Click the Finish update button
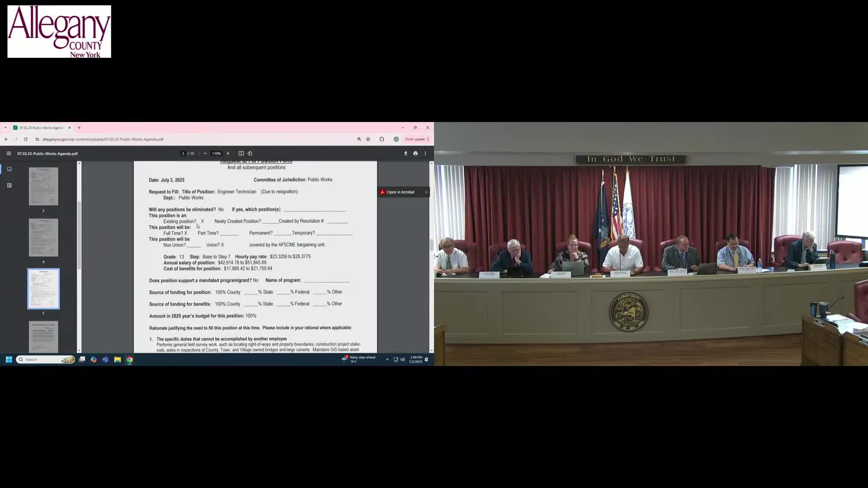The width and height of the screenshot is (868, 488). pos(415,139)
